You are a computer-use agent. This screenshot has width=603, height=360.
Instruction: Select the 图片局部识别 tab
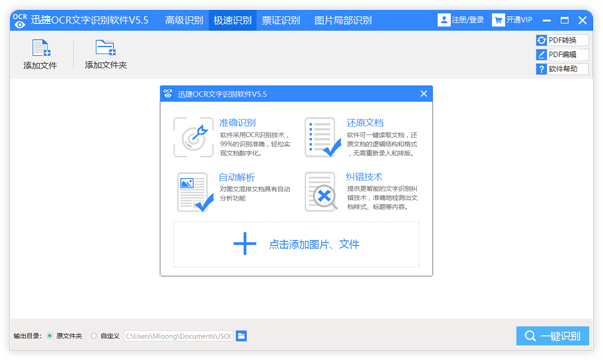[343, 20]
